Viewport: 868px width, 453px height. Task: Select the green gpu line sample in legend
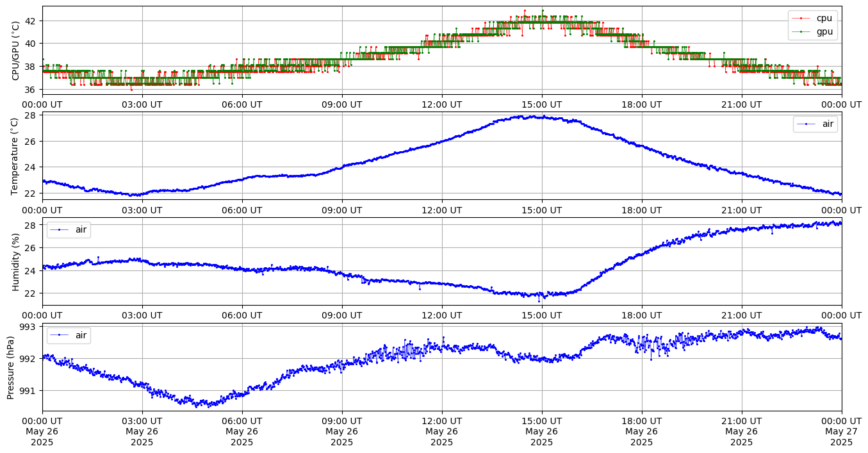click(801, 32)
